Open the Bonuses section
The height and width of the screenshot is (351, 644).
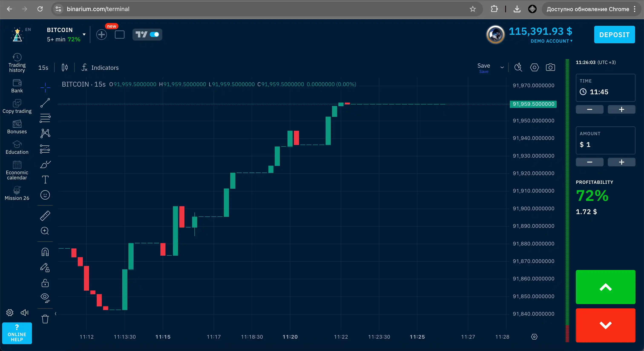(x=17, y=127)
